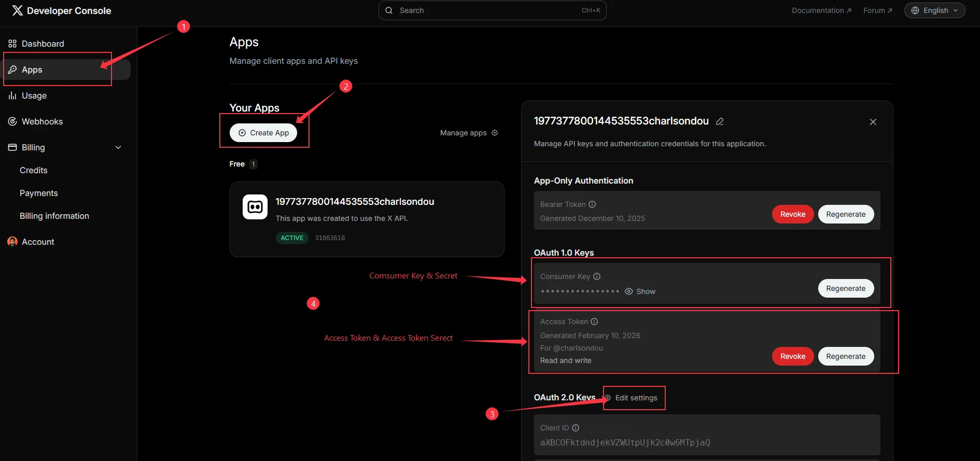Click Access Token info icon

click(594, 322)
